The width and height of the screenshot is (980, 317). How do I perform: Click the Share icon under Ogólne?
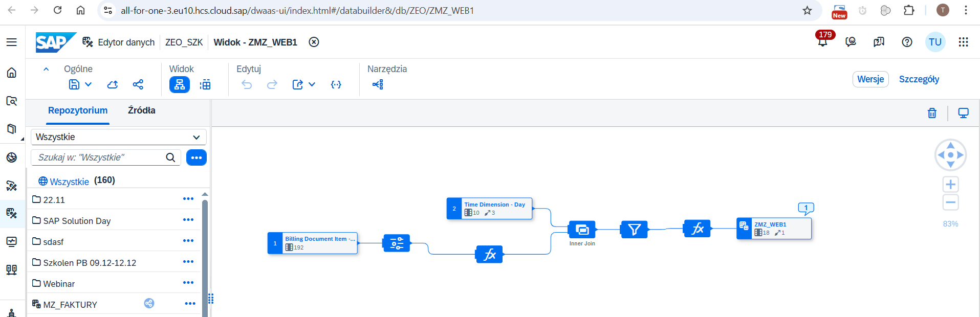[x=138, y=84]
